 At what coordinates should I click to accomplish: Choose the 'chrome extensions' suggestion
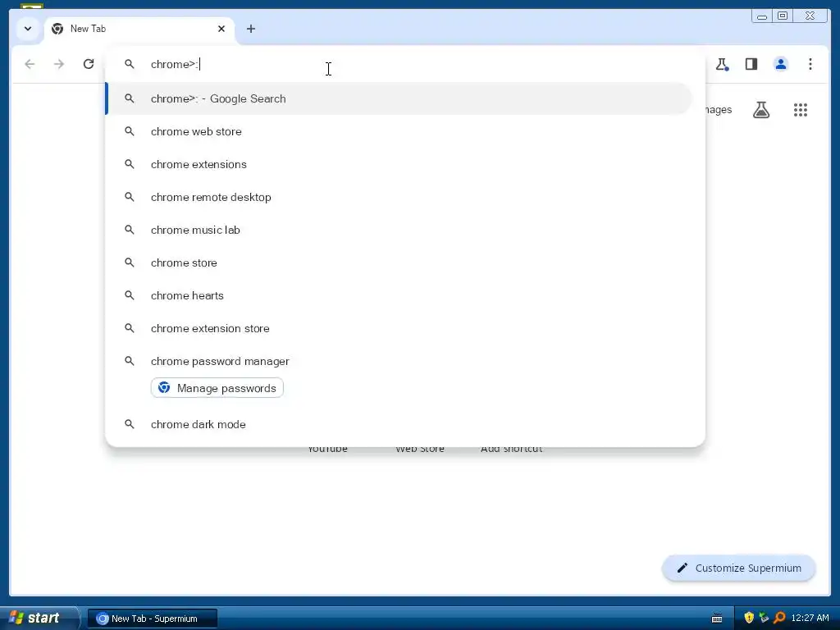click(399, 164)
